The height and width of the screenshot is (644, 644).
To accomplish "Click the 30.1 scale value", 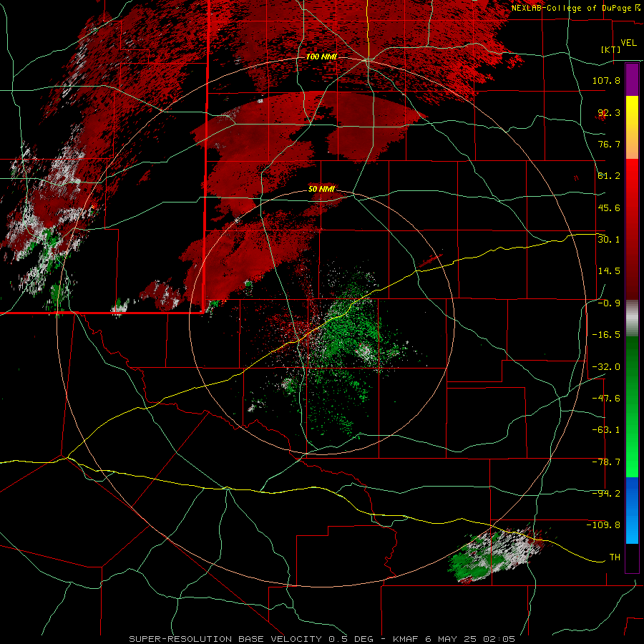I will [x=609, y=239].
